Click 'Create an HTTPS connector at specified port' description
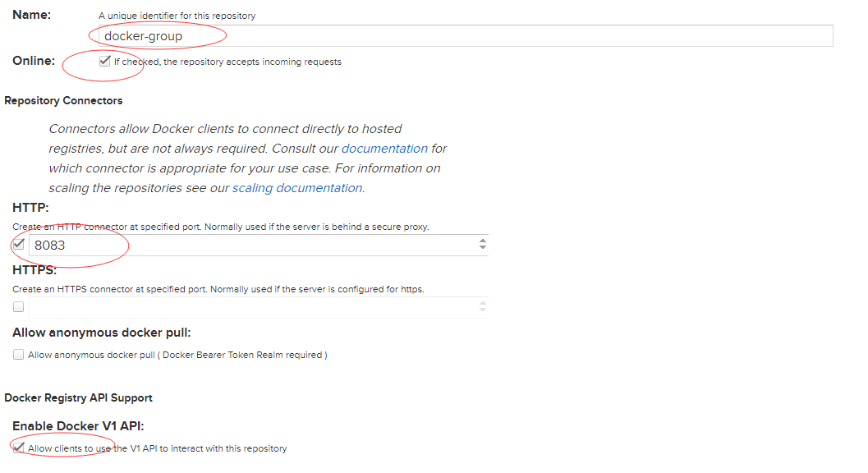 pos(218,289)
